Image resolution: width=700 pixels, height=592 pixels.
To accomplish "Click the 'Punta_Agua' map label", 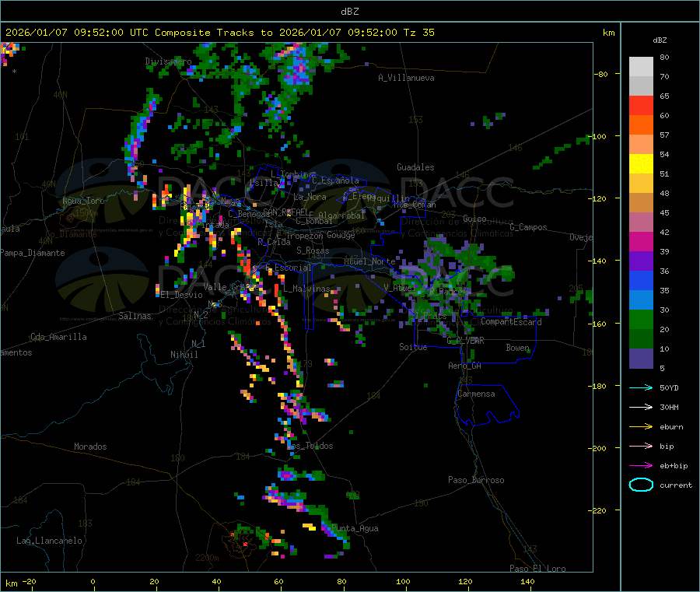I will pos(355,528).
